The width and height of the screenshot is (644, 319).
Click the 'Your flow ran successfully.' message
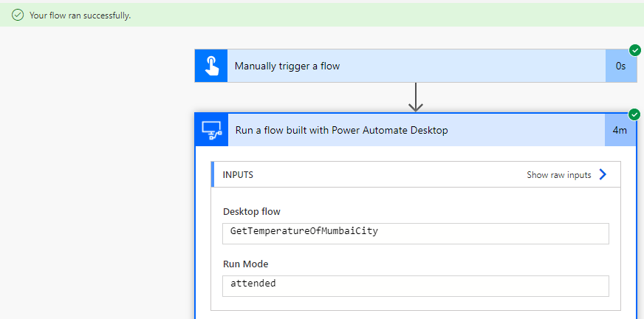(80, 16)
